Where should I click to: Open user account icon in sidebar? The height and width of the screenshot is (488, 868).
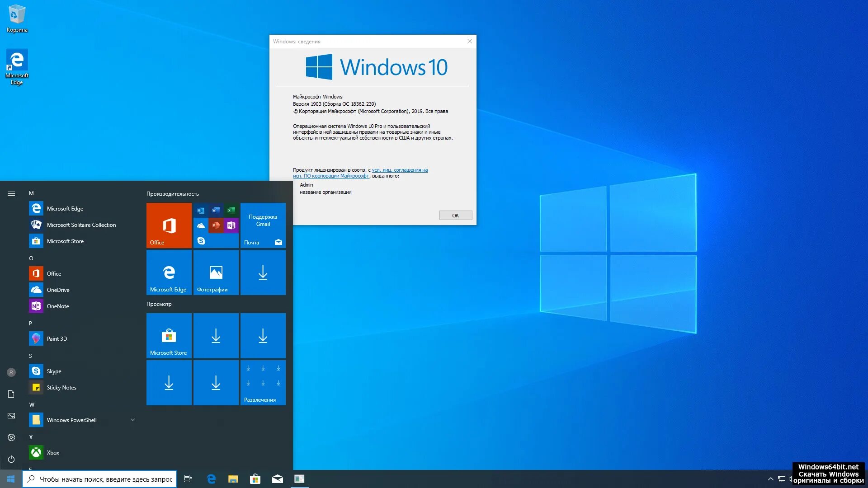[x=11, y=372]
